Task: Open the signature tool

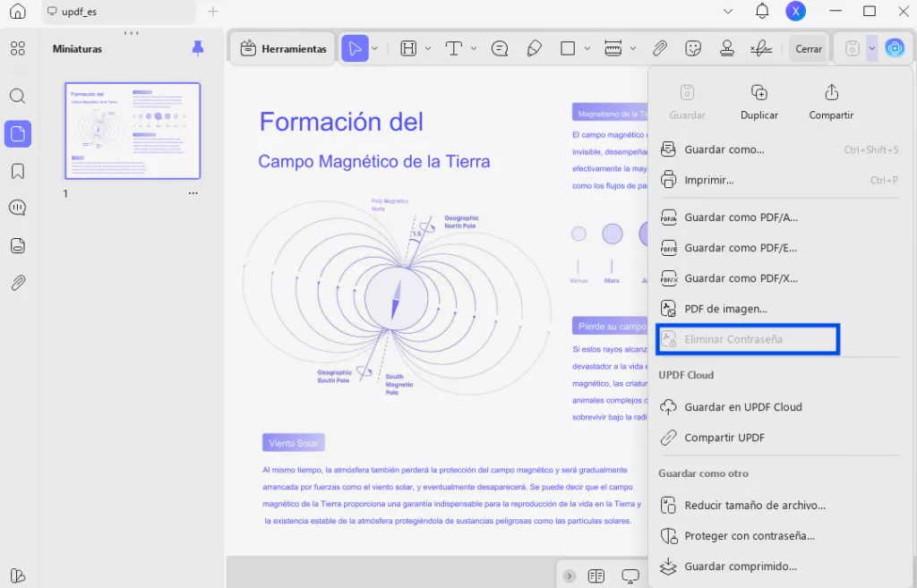Action: coord(761,48)
